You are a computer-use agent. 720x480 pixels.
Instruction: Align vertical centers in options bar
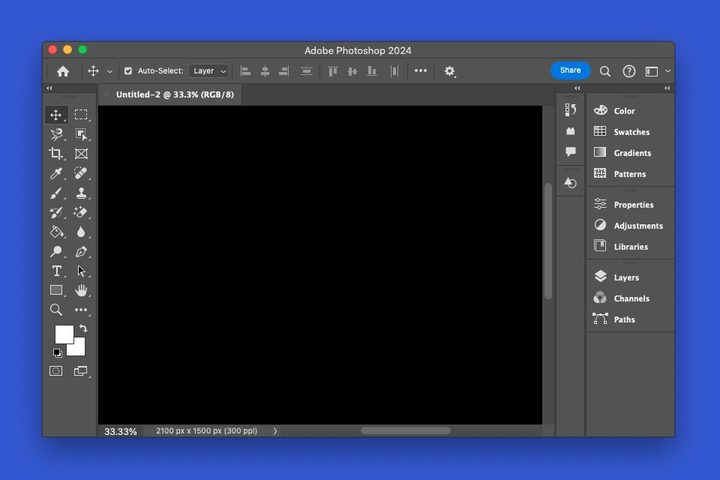[352, 71]
